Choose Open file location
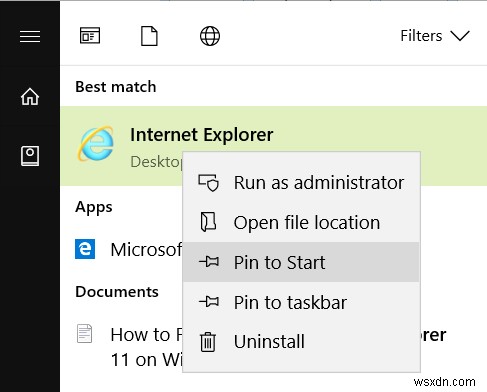487x392 pixels. click(301, 223)
